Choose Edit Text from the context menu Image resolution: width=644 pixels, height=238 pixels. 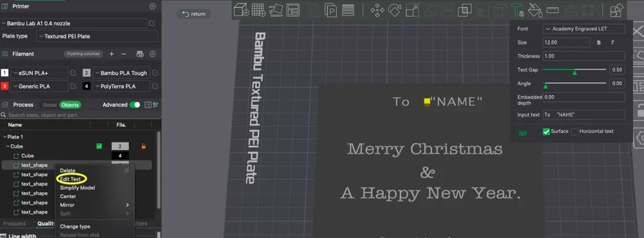coord(70,179)
